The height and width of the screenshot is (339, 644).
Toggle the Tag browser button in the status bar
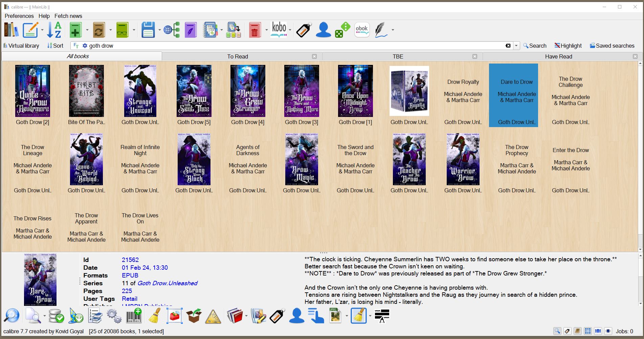click(567, 331)
